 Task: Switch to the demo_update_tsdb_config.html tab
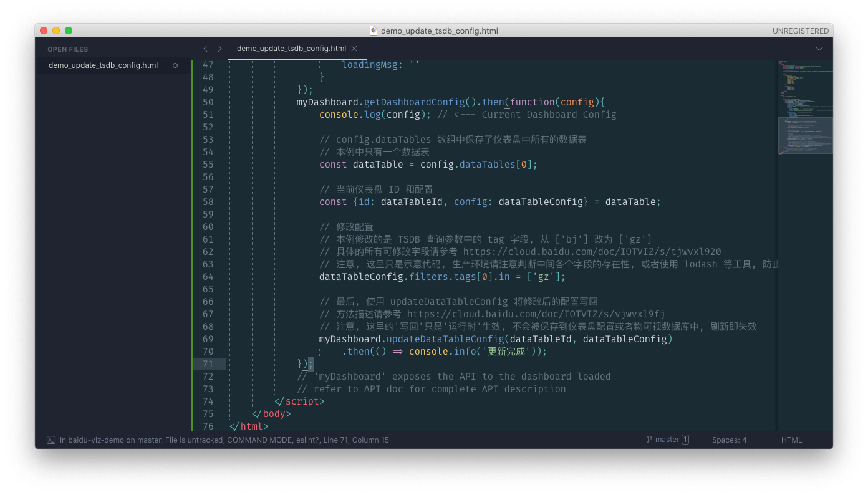(x=291, y=49)
